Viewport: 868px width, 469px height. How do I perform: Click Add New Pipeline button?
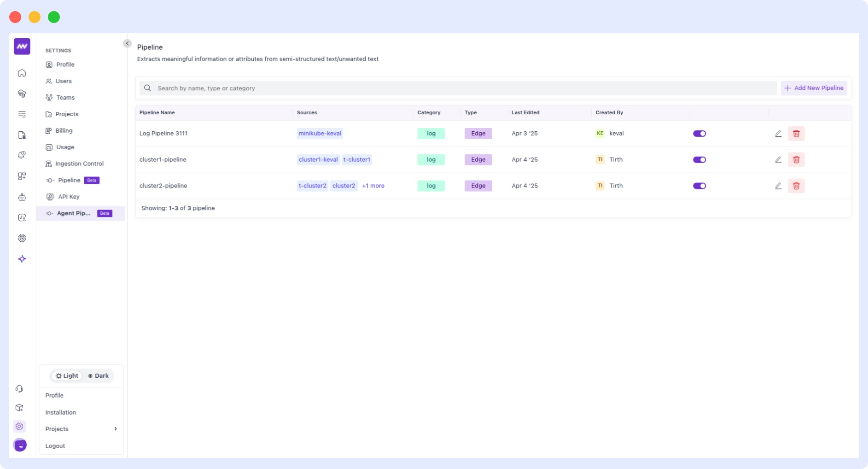pos(814,88)
